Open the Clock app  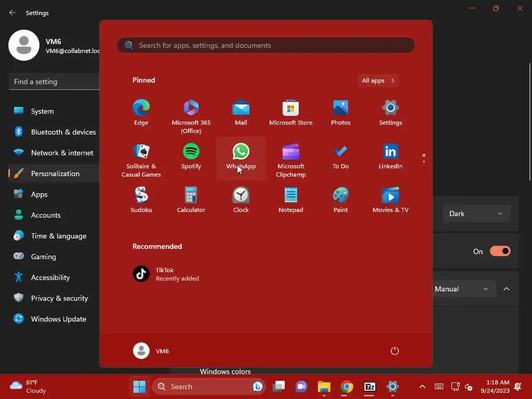(x=241, y=201)
